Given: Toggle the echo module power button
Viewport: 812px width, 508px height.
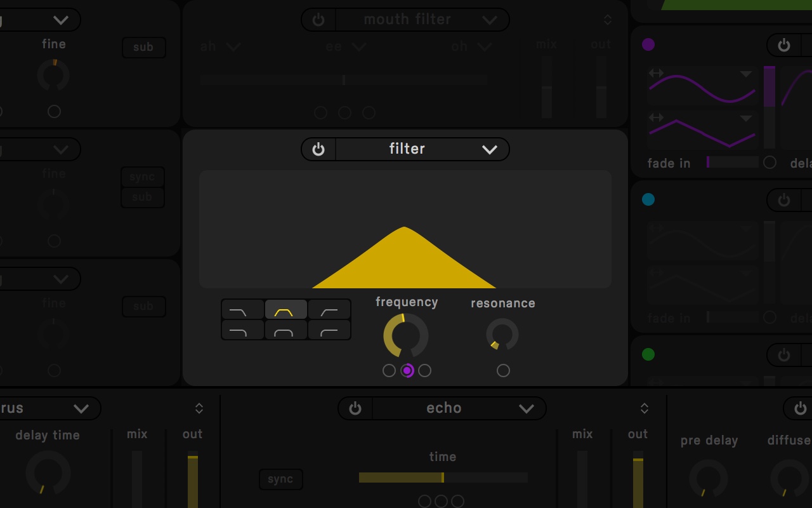Looking at the screenshot, I should click(355, 408).
